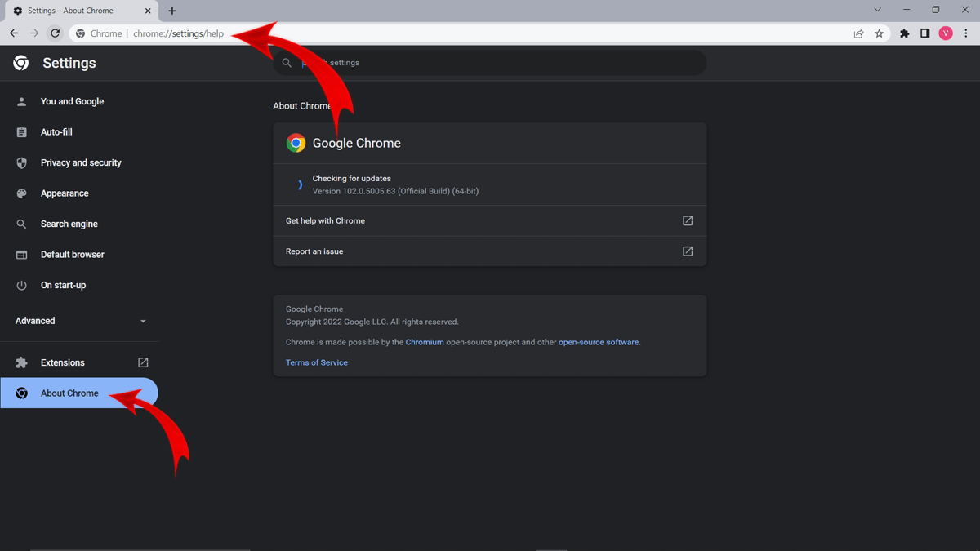Open a new tab with plus button

tap(172, 11)
